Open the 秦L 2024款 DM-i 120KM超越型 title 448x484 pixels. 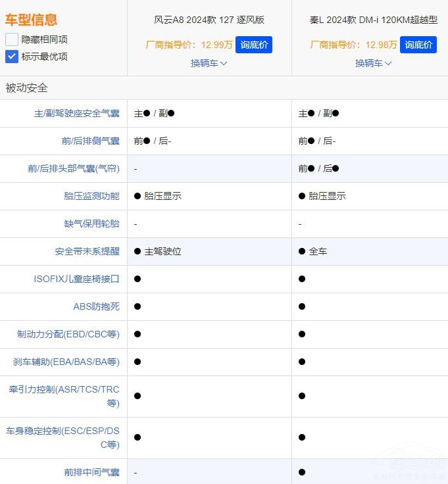click(x=373, y=20)
